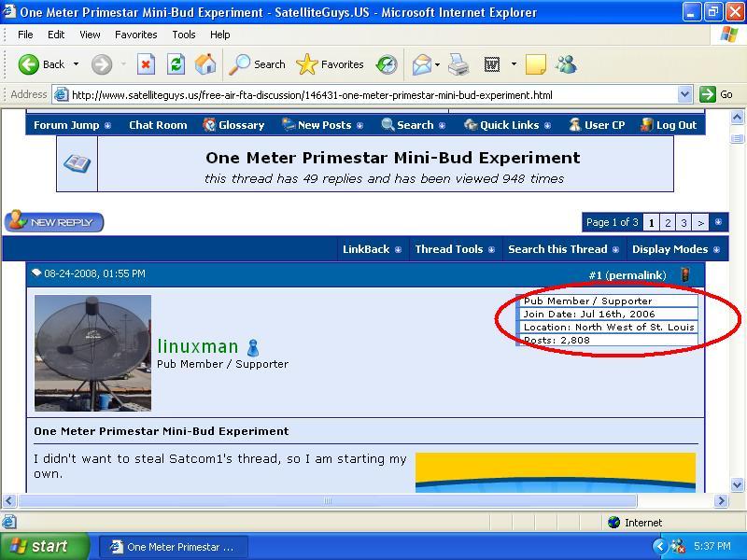Click the green Go arrow button
Viewport: 747px width, 560px height.
(708, 94)
